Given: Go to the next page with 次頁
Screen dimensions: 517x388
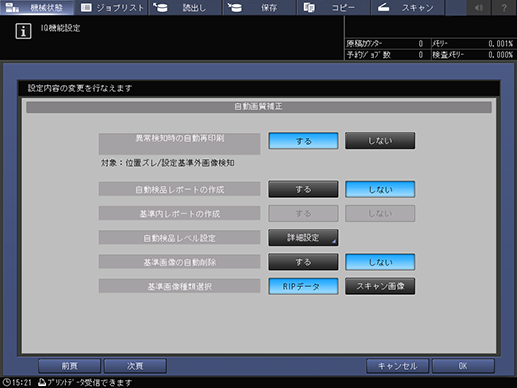Looking at the screenshot, I should pyautogui.click(x=135, y=366).
